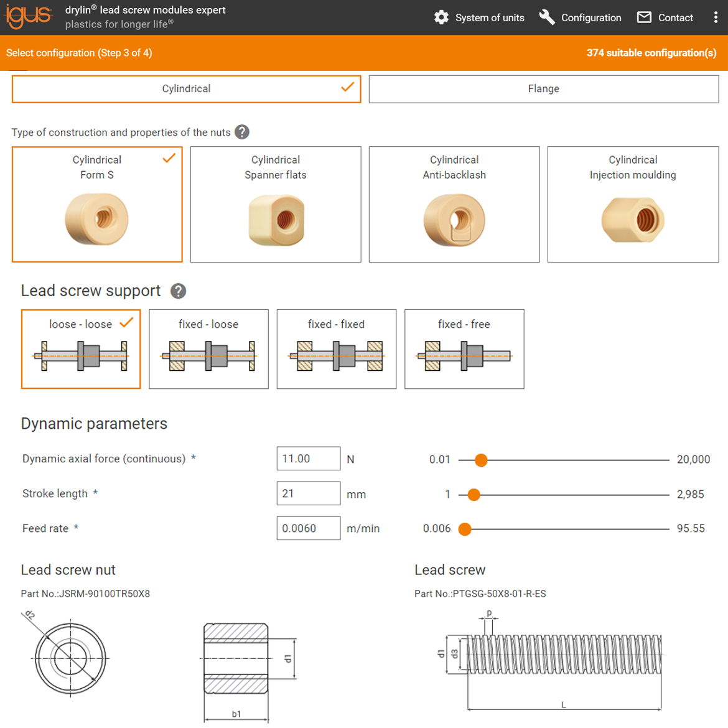Click the igus logo
This screenshot has height=728, width=728.
tap(29, 17)
